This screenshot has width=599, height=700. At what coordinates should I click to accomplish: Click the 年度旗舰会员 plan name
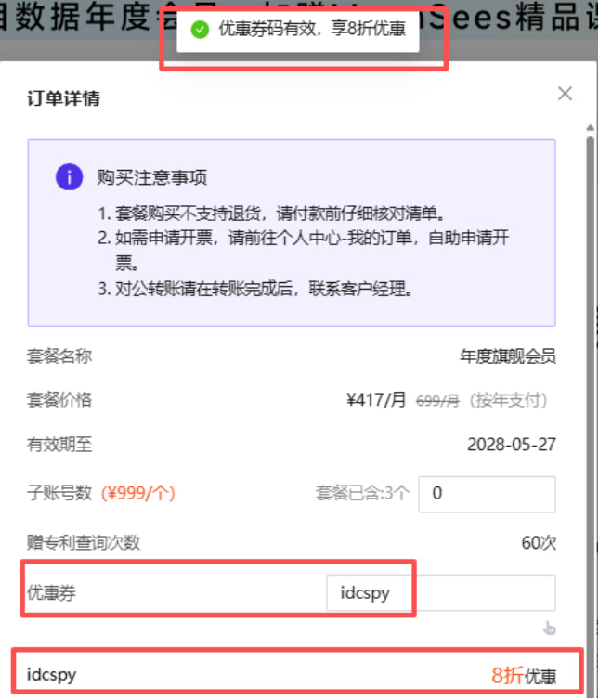[x=508, y=356]
